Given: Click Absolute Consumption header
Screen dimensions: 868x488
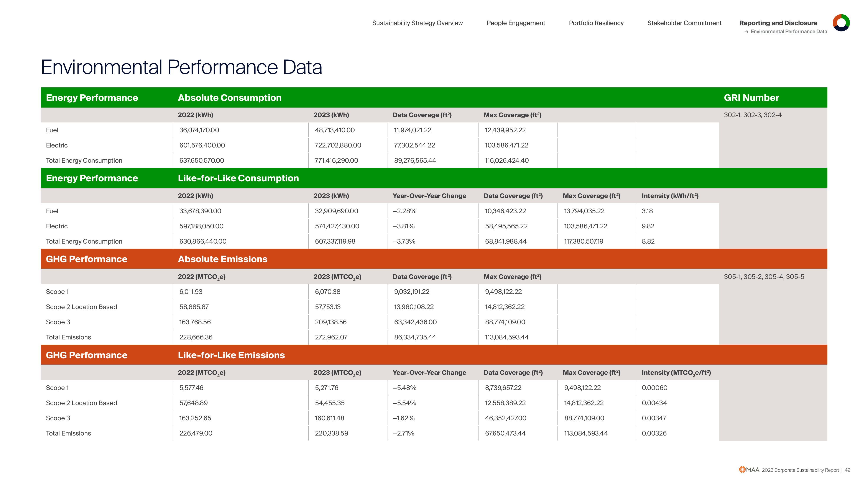Looking at the screenshot, I should click(229, 98).
